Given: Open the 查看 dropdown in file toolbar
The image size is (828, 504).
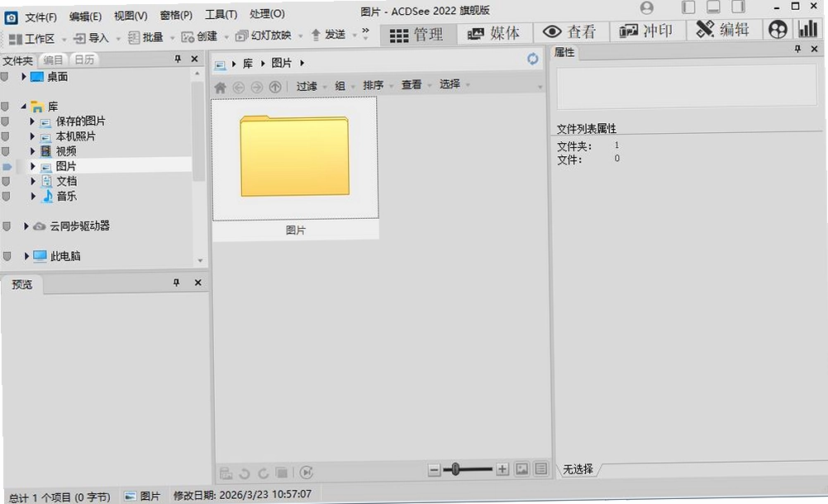Looking at the screenshot, I should [416, 84].
